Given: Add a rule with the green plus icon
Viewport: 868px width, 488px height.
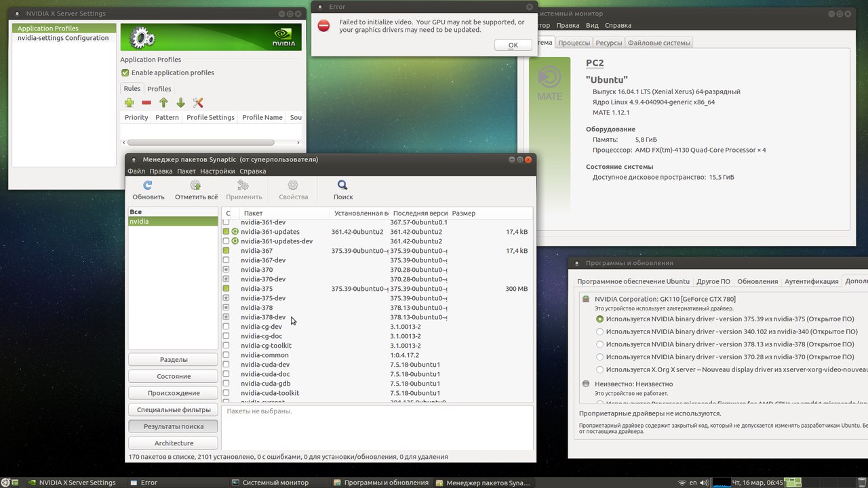Looking at the screenshot, I should pos(129,103).
